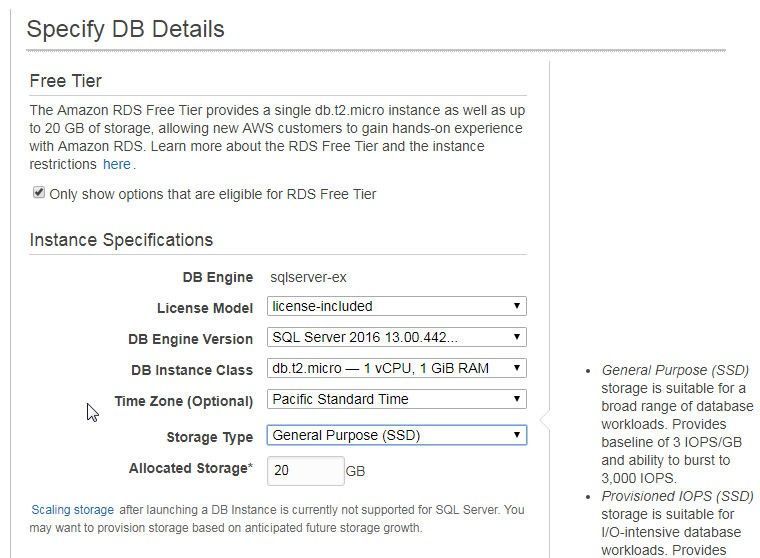Click the DB Instance Class label
The width and height of the screenshot is (760, 558).
click(192, 370)
